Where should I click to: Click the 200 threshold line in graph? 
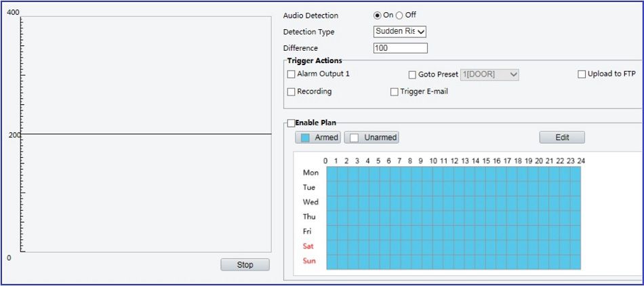(146, 134)
